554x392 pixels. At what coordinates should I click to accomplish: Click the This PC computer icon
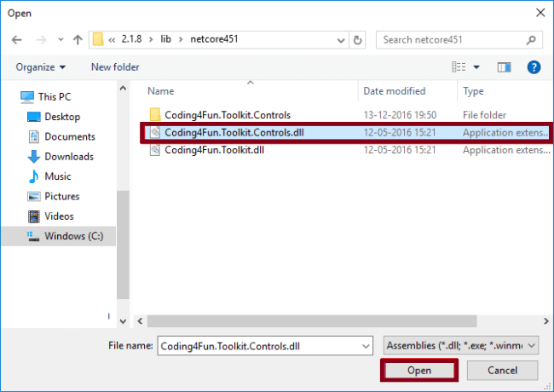click(27, 97)
